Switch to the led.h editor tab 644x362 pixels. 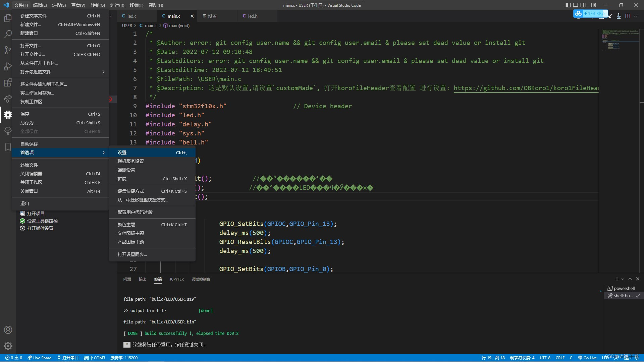coord(253,16)
